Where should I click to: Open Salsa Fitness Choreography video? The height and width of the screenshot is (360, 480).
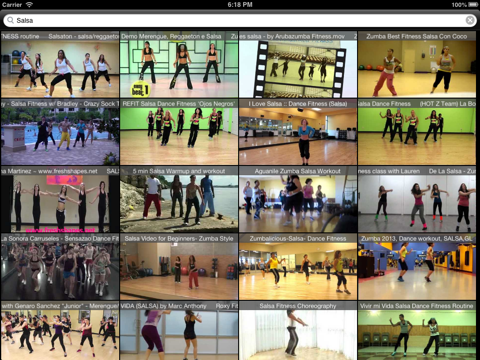click(298, 330)
